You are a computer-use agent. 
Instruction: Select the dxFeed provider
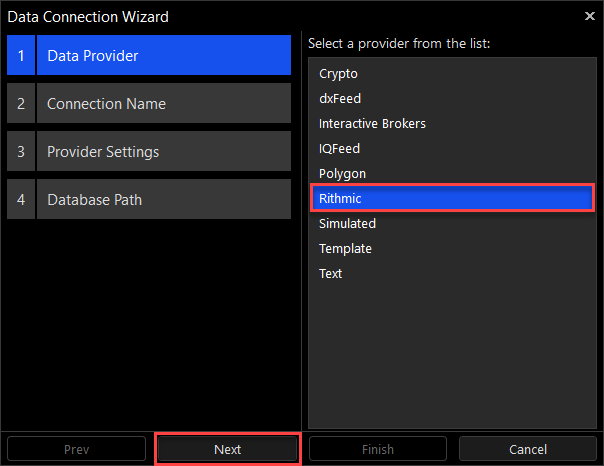click(x=340, y=99)
